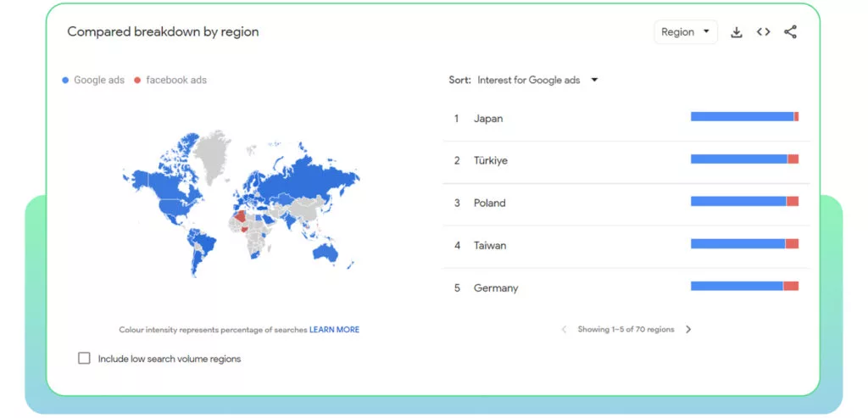Go to next page of regions

[x=688, y=330]
